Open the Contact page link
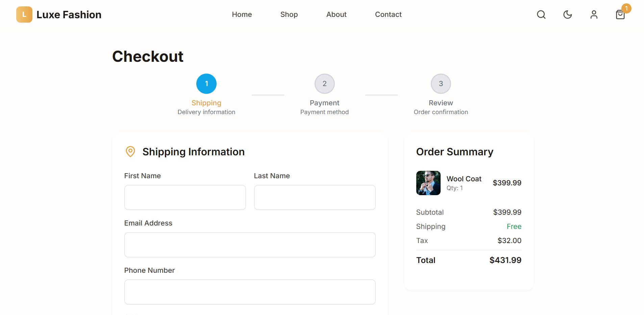 (388, 15)
